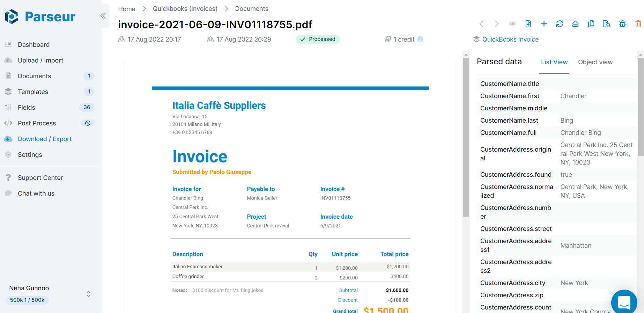Switch to Object view tab
Image resolution: width=644 pixels, height=313 pixels.
595,62
